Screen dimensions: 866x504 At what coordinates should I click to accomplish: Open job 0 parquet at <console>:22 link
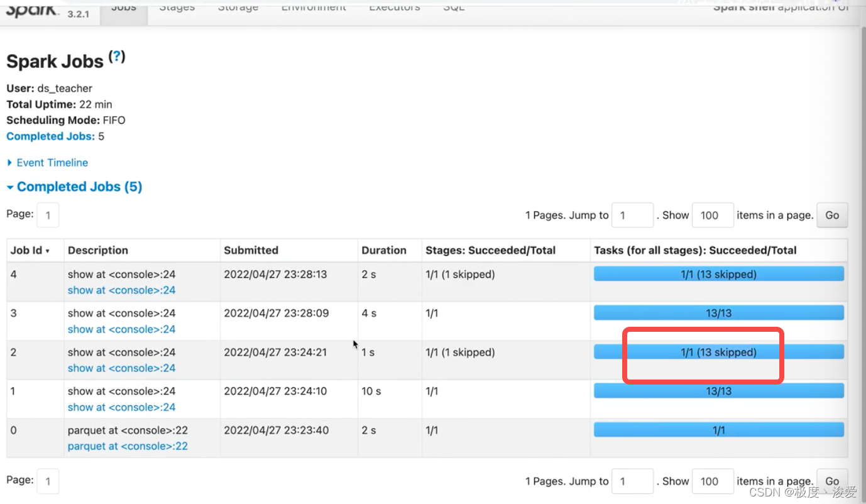pyautogui.click(x=128, y=446)
